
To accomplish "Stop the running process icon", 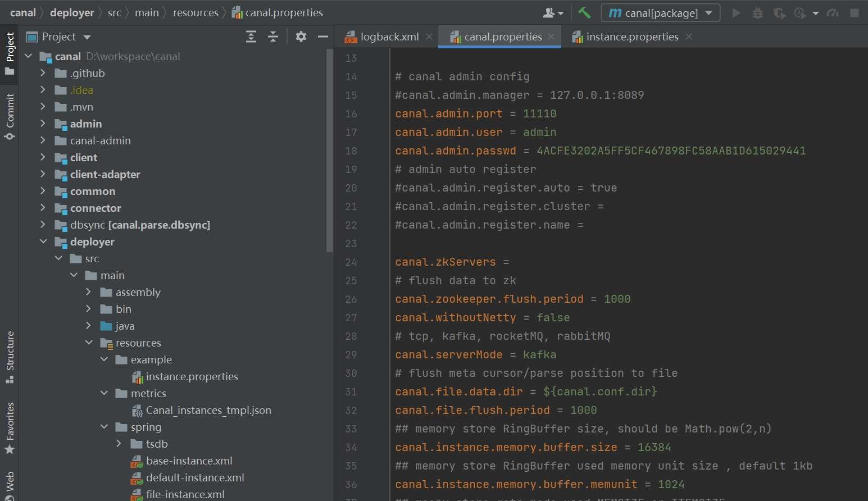I will (855, 12).
